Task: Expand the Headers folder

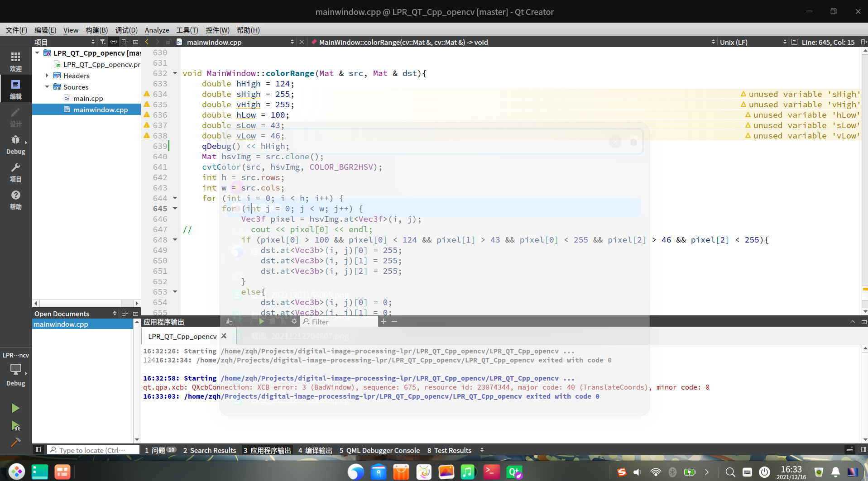Action: pyautogui.click(x=47, y=76)
